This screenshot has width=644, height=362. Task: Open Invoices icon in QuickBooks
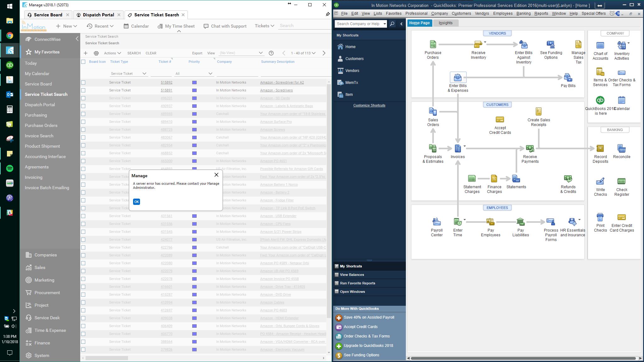(x=458, y=148)
